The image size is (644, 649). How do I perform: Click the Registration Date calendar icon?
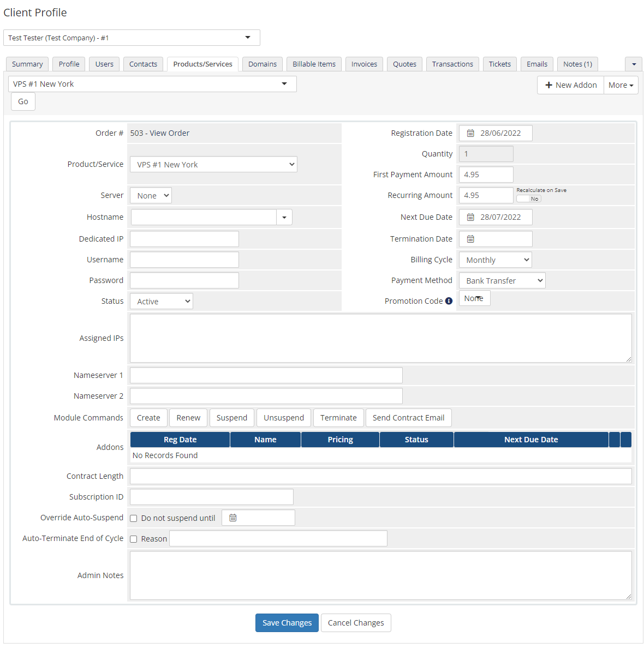pos(470,133)
